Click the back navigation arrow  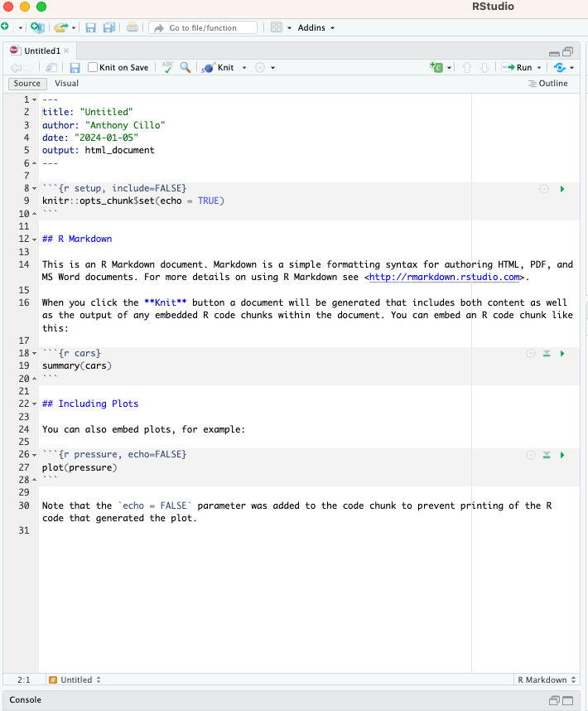pos(16,68)
